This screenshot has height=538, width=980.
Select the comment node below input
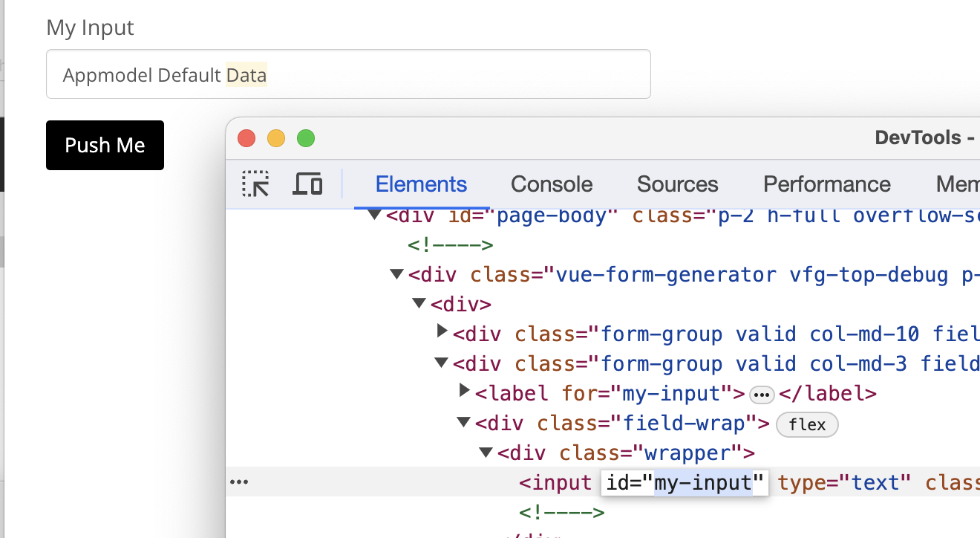tap(562, 512)
